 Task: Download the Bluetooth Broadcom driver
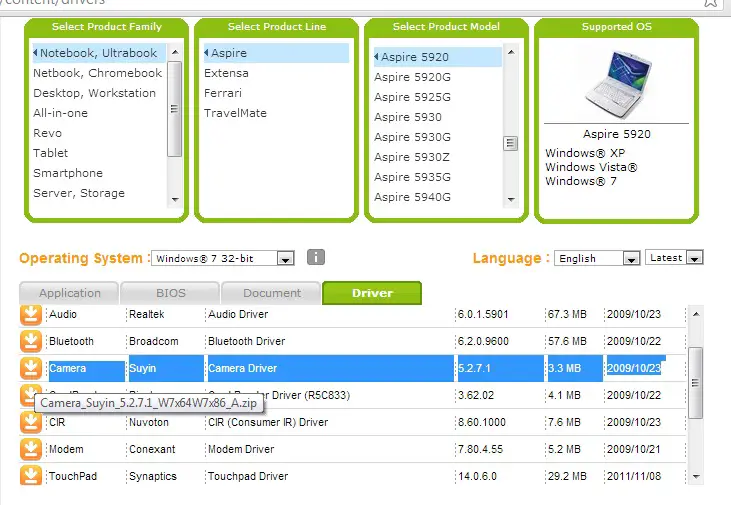(x=31, y=341)
